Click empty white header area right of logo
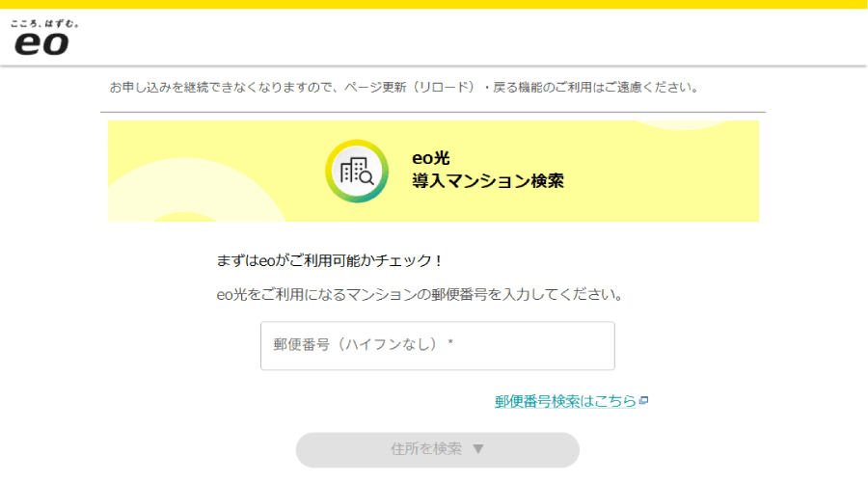 point(482,39)
